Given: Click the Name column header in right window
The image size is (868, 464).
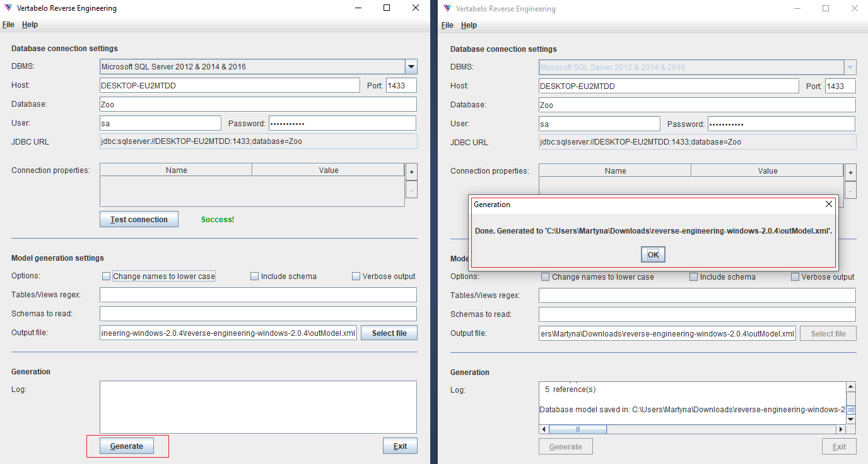Looking at the screenshot, I should coord(615,170).
